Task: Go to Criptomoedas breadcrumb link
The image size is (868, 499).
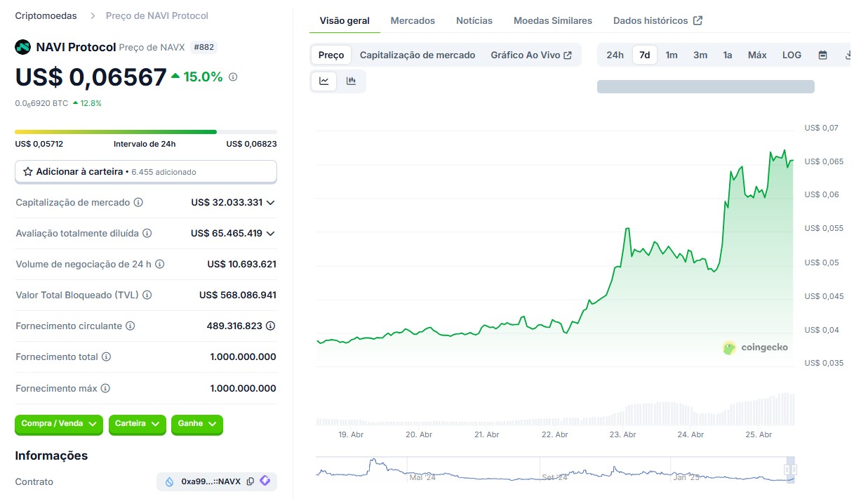Action: click(46, 15)
